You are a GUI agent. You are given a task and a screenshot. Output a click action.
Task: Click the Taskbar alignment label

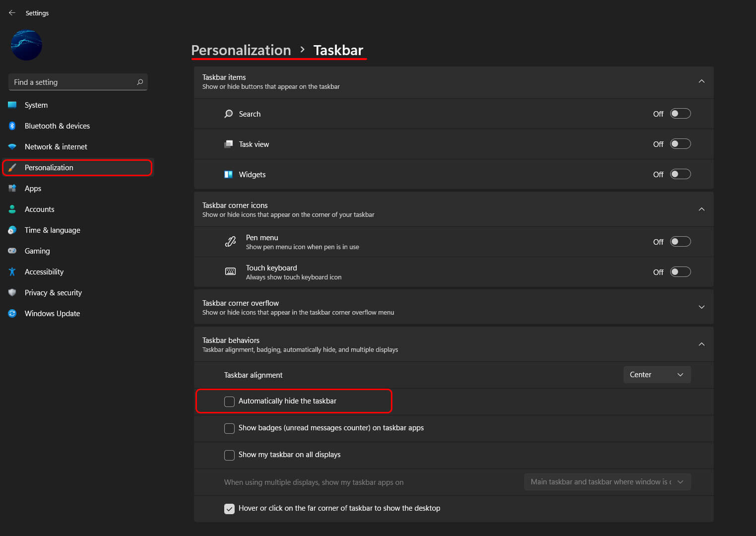(253, 375)
